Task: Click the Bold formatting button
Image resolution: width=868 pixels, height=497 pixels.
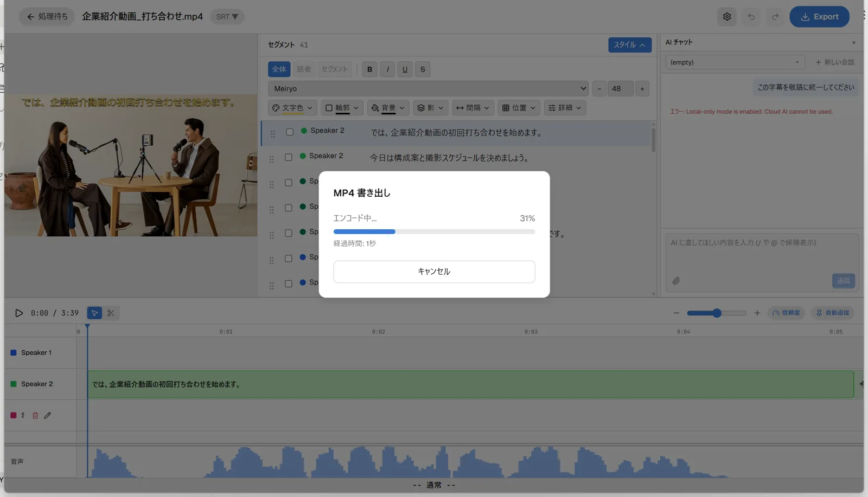Action: click(x=369, y=69)
